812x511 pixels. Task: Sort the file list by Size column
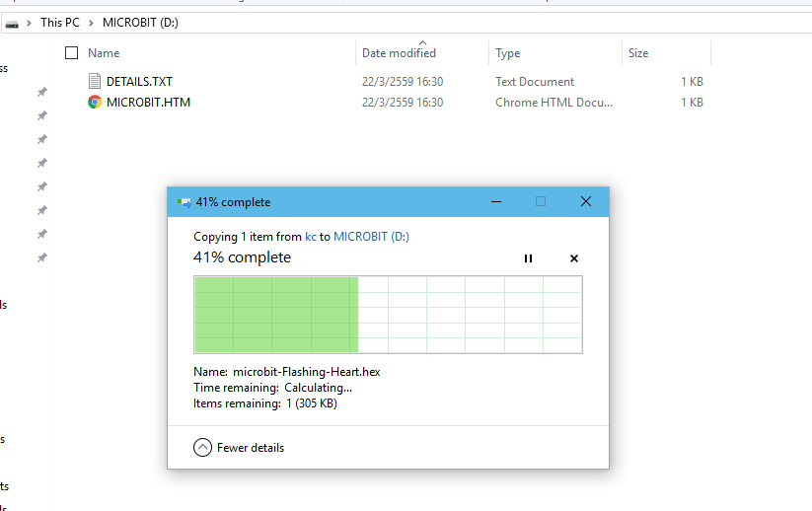click(x=638, y=53)
